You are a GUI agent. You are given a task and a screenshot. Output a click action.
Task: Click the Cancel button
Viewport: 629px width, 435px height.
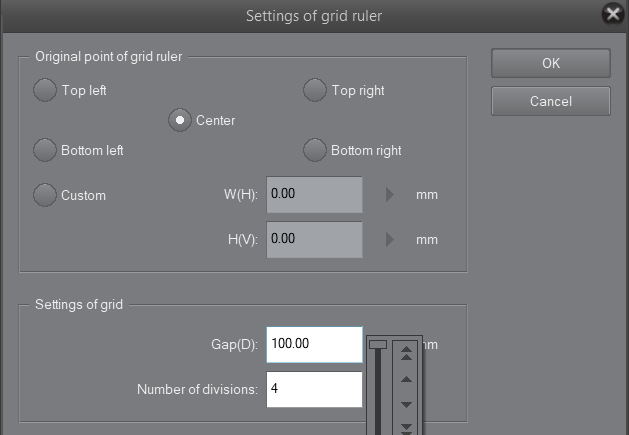(x=551, y=101)
